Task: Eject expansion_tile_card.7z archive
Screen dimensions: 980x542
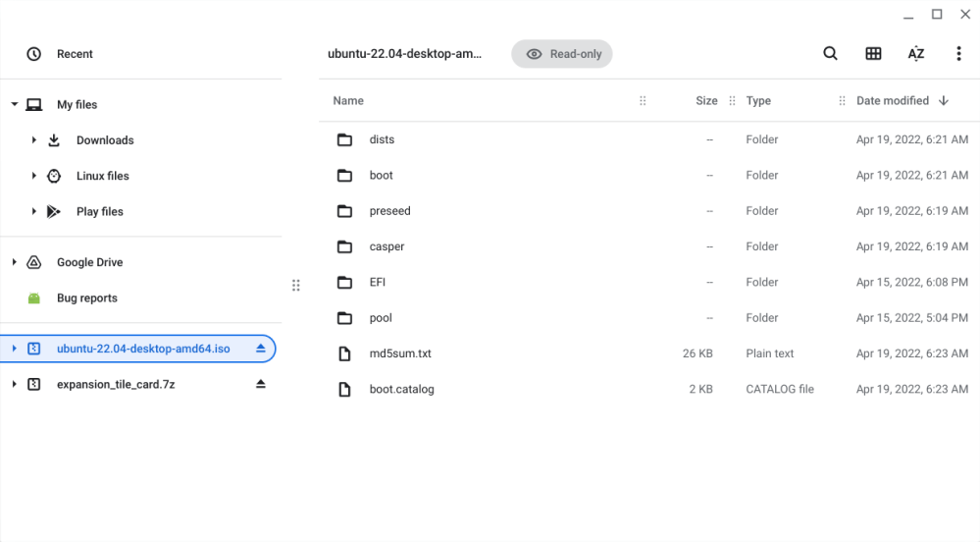Action: (261, 384)
